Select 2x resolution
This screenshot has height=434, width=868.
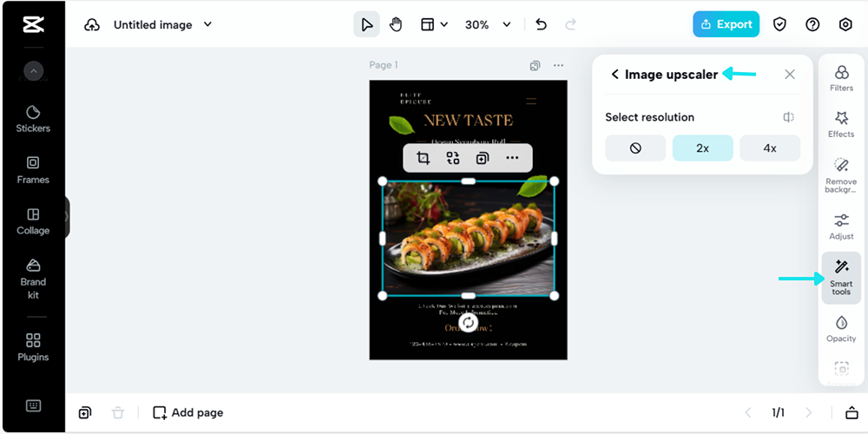[702, 148]
